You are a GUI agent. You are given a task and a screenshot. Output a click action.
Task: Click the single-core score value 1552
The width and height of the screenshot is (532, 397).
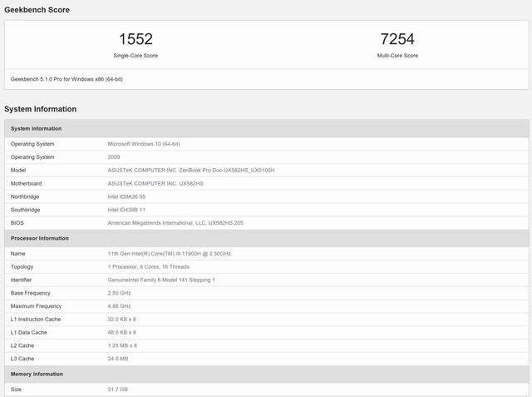pyautogui.click(x=135, y=39)
